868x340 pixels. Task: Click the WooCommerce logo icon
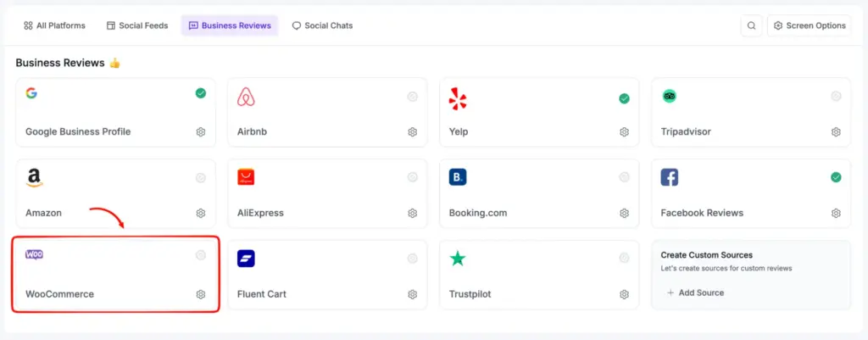pyautogui.click(x=34, y=254)
